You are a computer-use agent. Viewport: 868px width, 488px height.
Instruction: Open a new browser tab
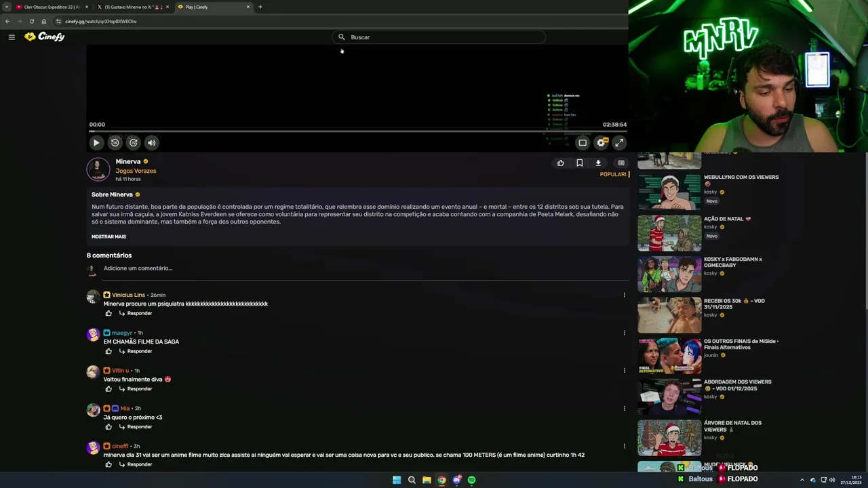point(260,7)
